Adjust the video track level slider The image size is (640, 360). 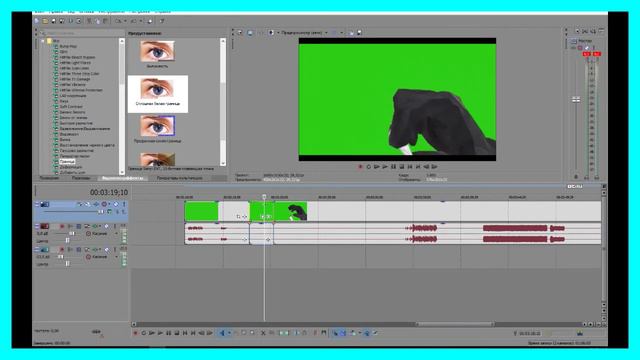point(100,212)
